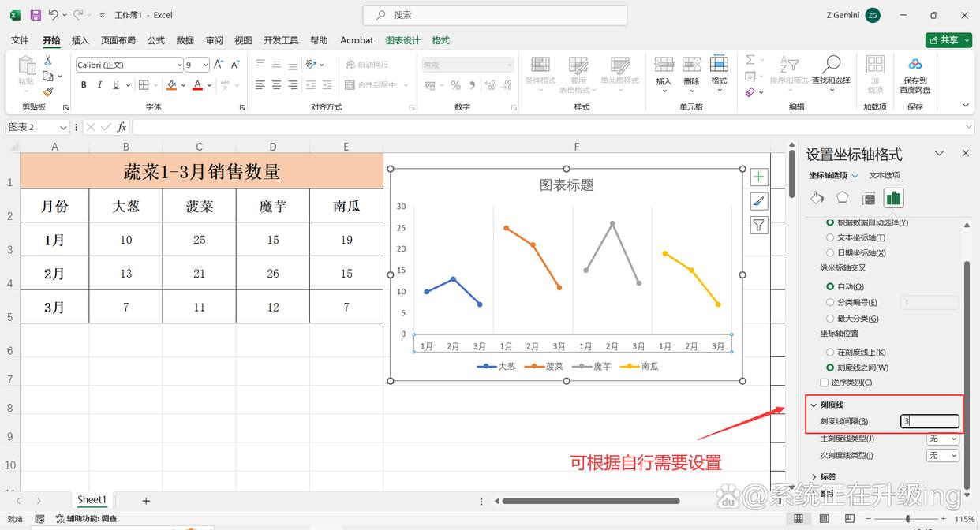This screenshot has width=980, height=530.
Task: Select the Sheet1 worksheet tab
Action: coord(91,500)
